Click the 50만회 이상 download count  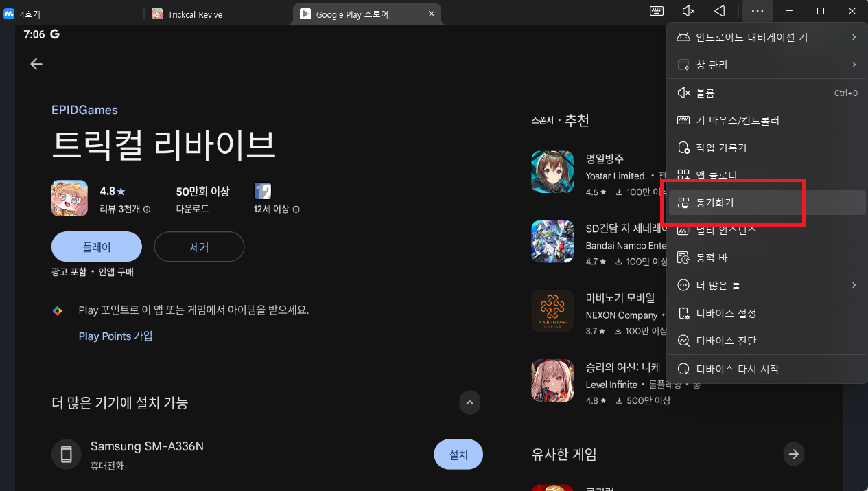pyautogui.click(x=202, y=192)
